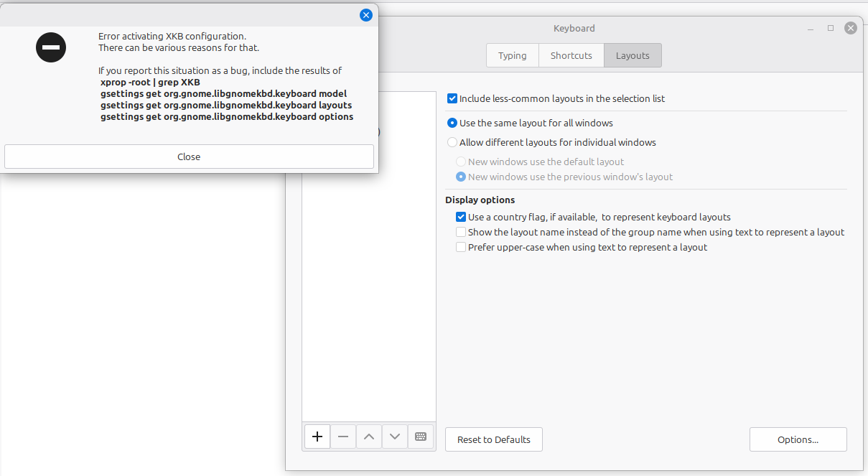
Task: Move selected layout down with arrow
Action: (x=395, y=437)
